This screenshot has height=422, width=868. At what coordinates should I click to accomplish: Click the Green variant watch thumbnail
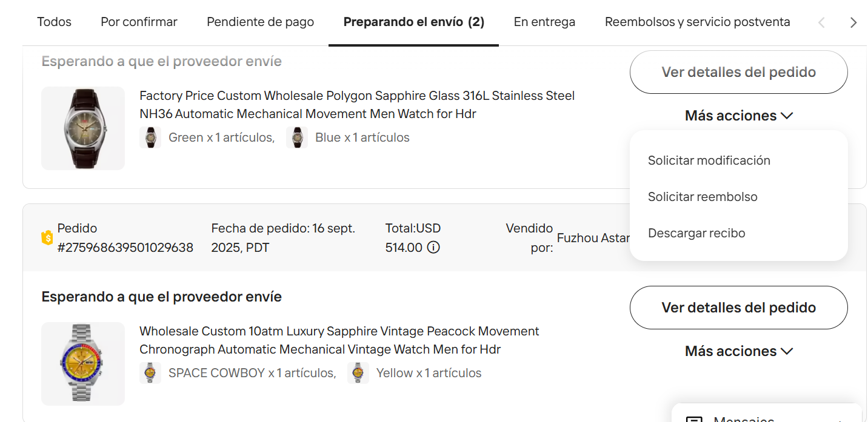150,137
